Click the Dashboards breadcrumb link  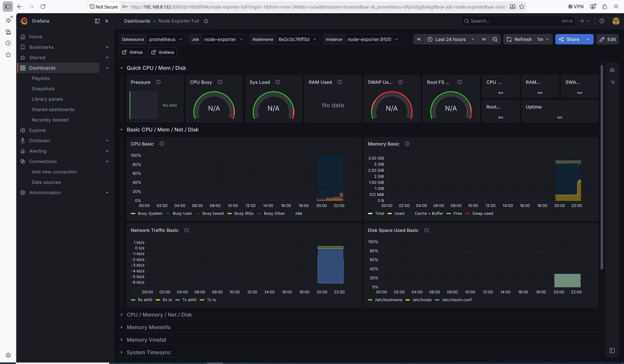(x=137, y=21)
